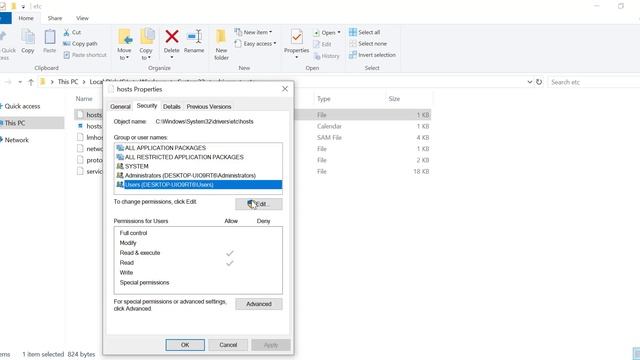The width and height of the screenshot is (640, 360).
Task: Select Network in navigation pane
Action: (17, 140)
